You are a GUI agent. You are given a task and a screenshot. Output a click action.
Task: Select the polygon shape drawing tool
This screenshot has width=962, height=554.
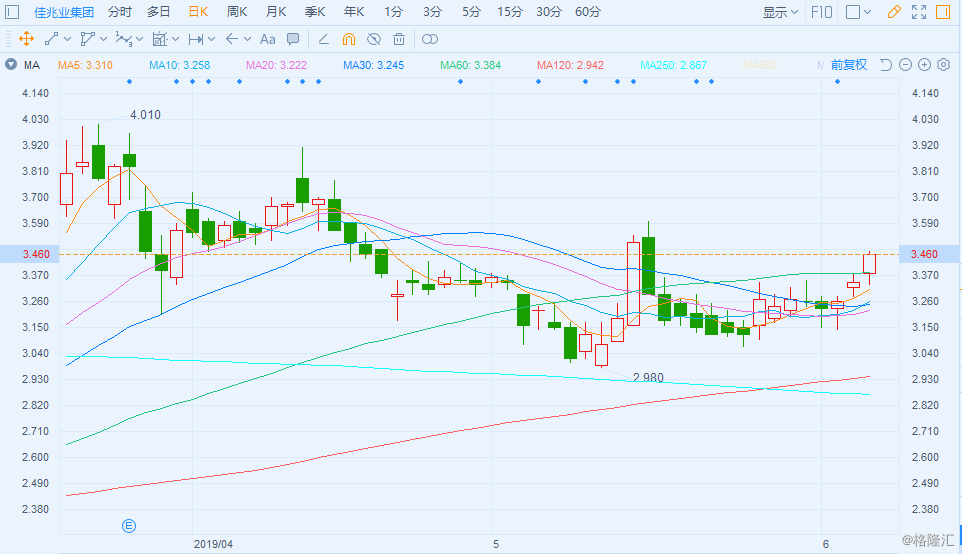[88, 39]
